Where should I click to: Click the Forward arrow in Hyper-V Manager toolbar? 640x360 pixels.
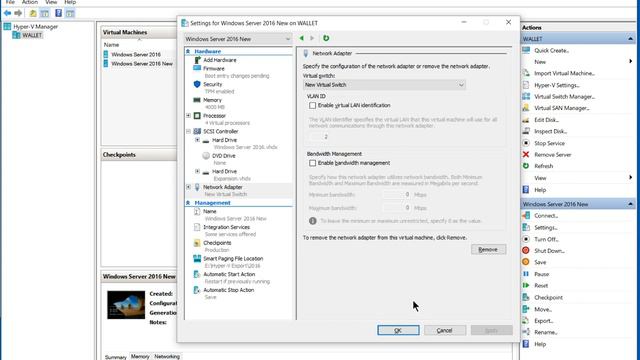coord(18,13)
